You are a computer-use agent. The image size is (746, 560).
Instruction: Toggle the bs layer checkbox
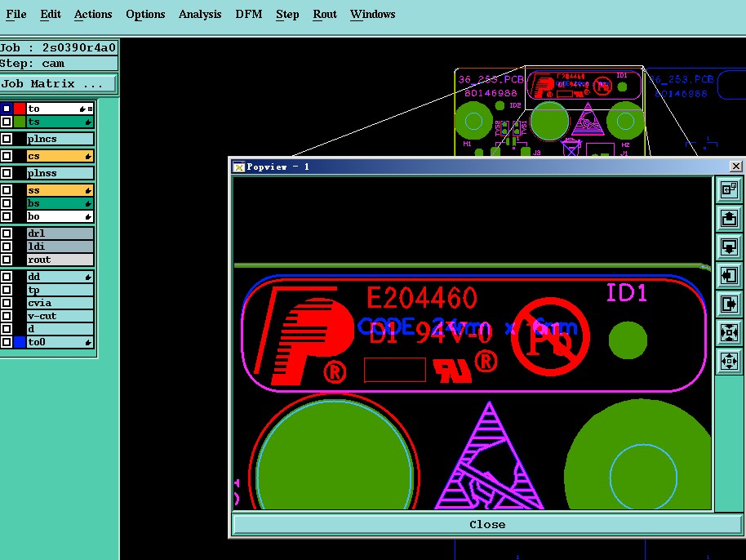pos(7,203)
